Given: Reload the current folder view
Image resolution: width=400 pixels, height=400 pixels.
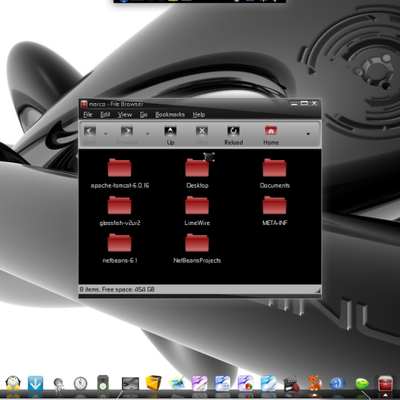Looking at the screenshot, I should (233, 135).
